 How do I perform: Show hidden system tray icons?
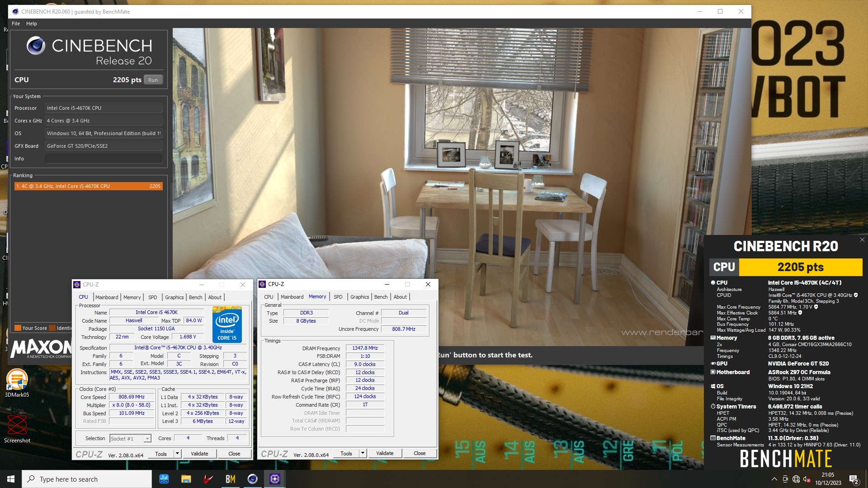point(774,479)
